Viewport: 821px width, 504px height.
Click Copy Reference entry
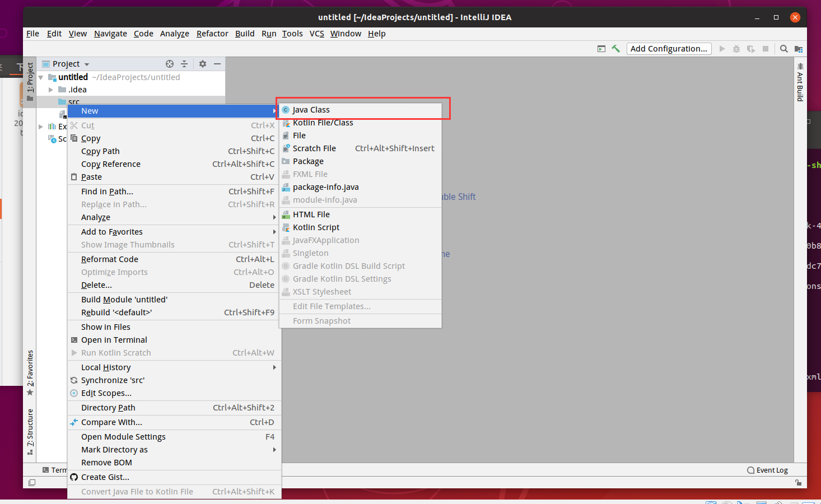[x=174, y=164]
